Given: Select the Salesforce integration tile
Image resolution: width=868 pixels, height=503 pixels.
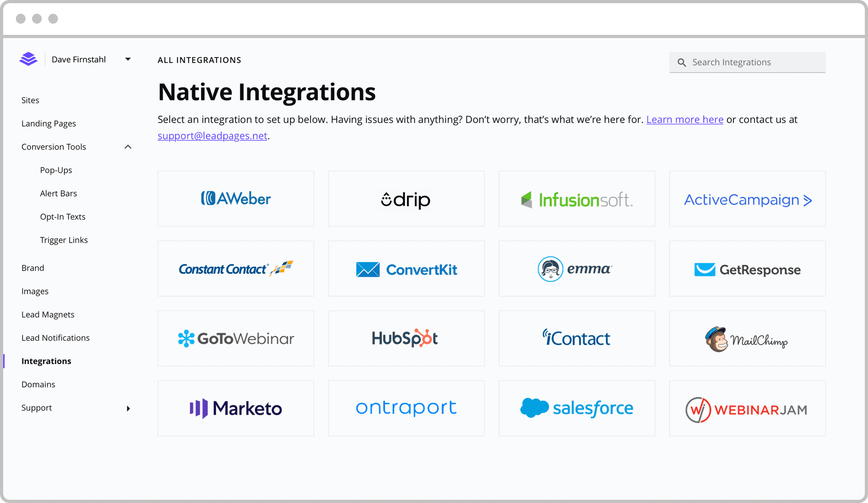Looking at the screenshot, I should 577,408.
